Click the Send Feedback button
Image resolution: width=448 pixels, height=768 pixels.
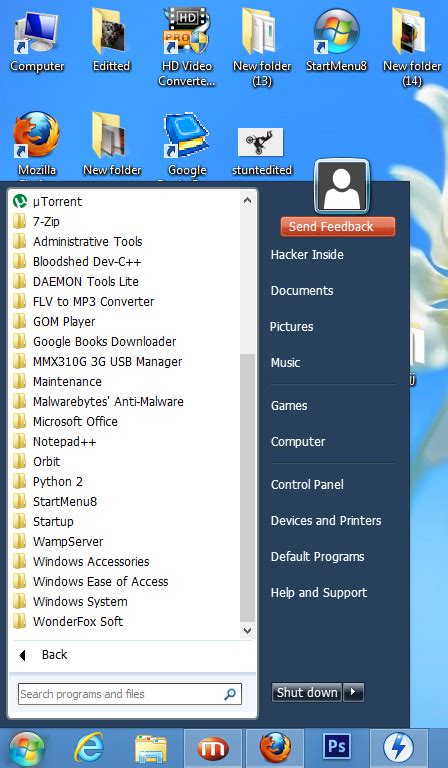[x=338, y=227]
